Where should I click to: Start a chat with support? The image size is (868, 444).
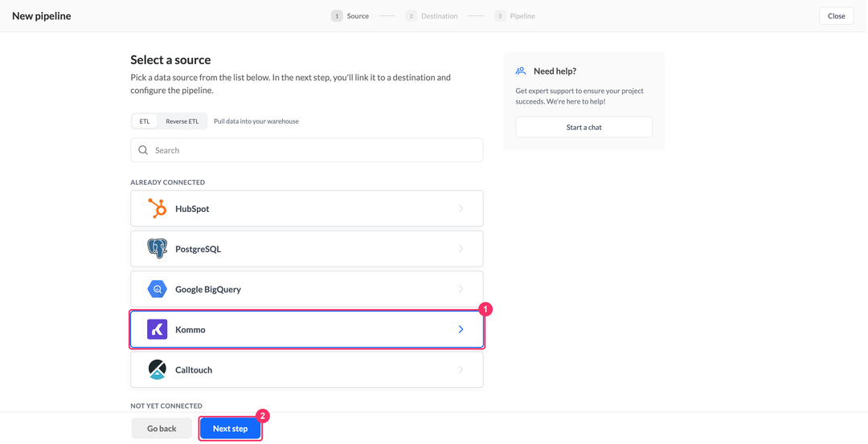[584, 127]
